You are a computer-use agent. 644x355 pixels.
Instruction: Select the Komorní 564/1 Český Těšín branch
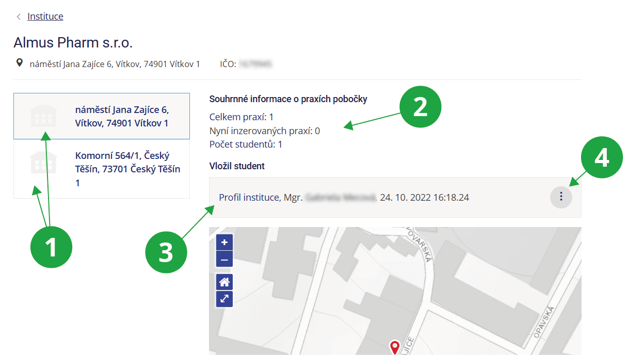127,169
